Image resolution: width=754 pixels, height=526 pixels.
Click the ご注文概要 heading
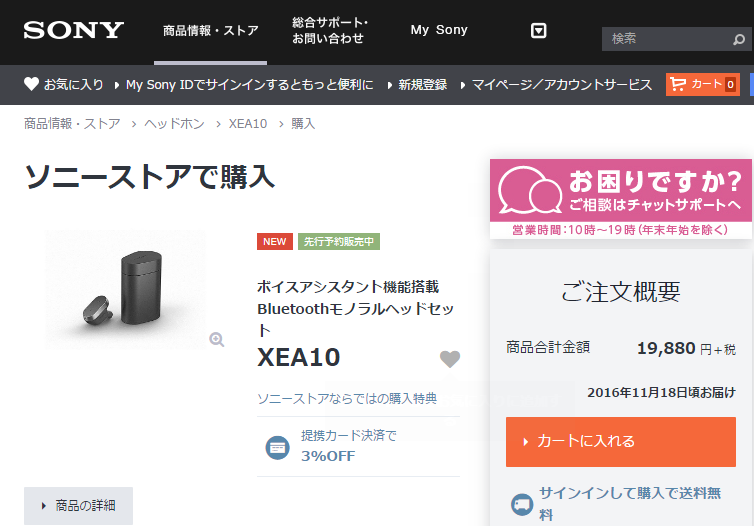620,291
